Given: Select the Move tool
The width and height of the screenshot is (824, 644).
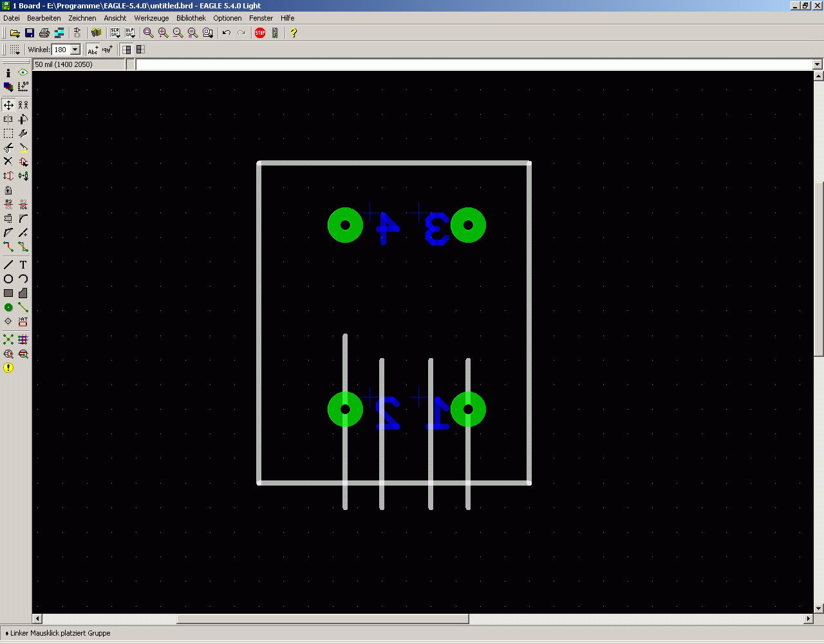Looking at the screenshot, I should pos(8,104).
